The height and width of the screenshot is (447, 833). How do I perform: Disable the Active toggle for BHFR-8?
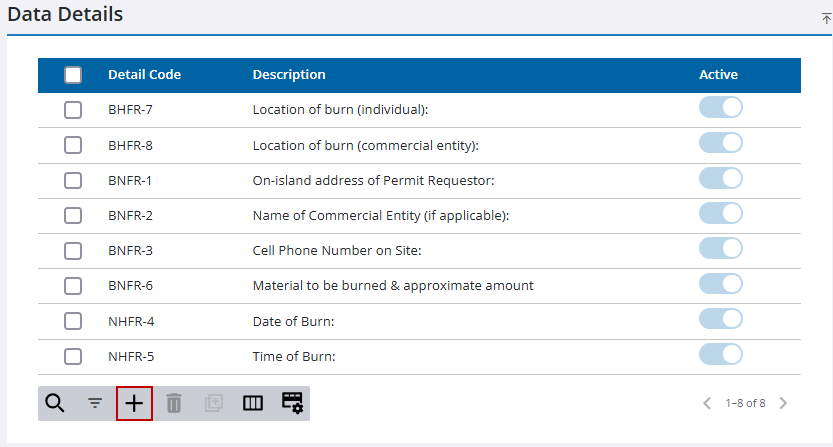coord(720,143)
